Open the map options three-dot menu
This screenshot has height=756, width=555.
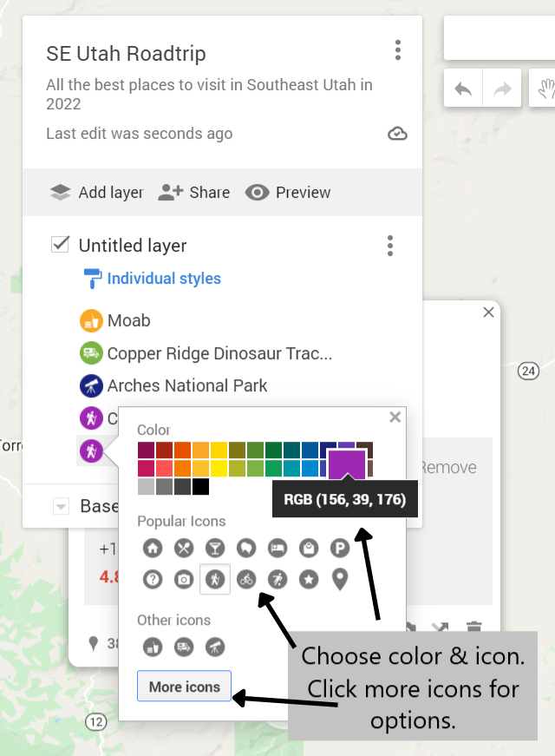click(397, 50)
